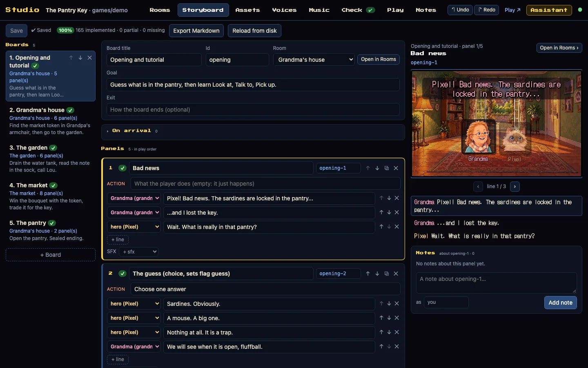Go to the next preview line
This screenshot has width=588, height=368.
click(515, 186)
